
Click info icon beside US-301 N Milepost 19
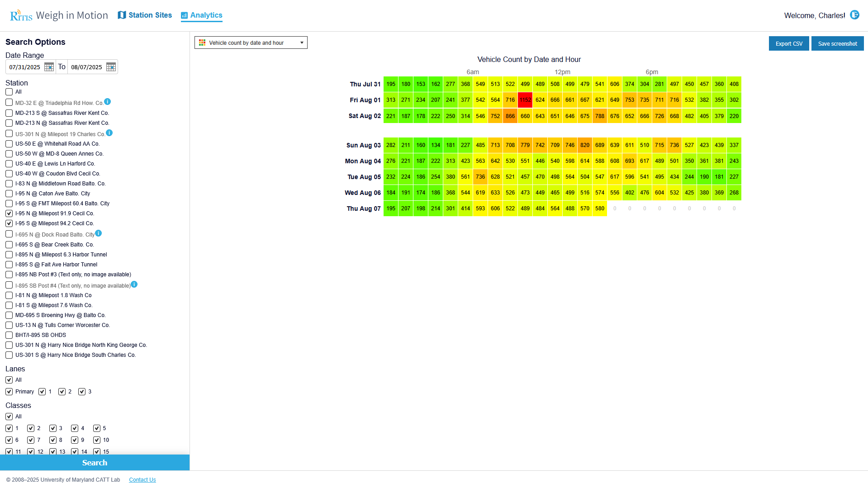pos(109,133)
